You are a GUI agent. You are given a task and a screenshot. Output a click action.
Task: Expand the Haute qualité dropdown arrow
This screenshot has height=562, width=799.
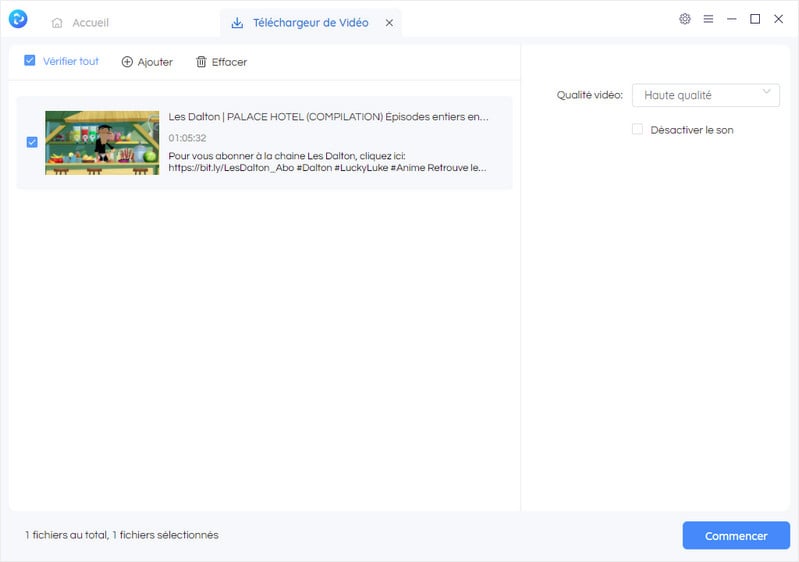pyautogui.click(x=766, y=92)
